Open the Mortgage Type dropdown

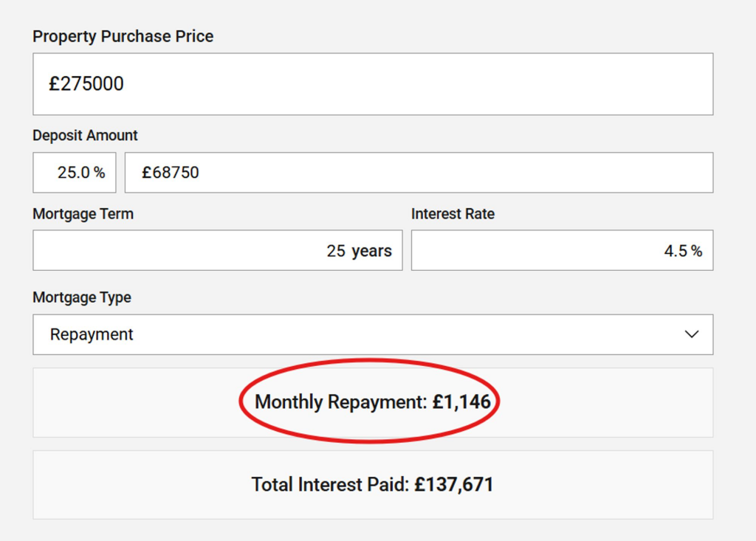point(373,334)
